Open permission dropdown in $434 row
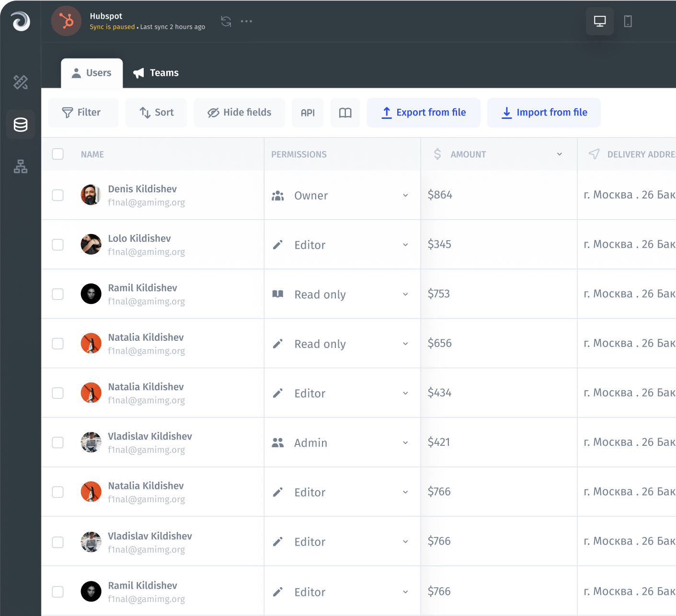The width and height of the screenshot is (676, 616). click(x=405, y=393)
